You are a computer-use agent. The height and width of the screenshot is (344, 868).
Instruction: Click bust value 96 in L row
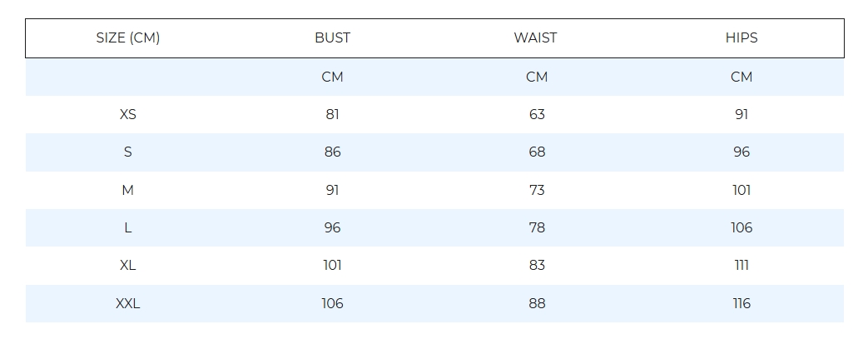(x=332, y=228)
